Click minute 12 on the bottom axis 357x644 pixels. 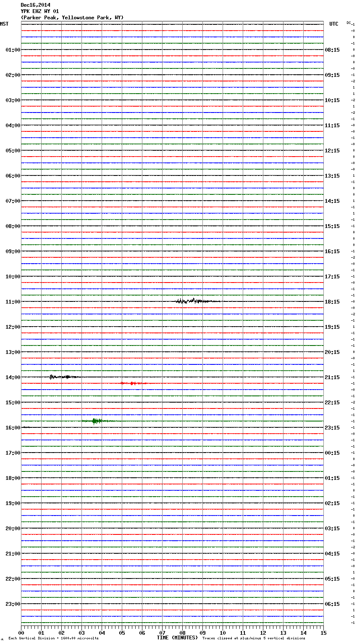[263, 633]
